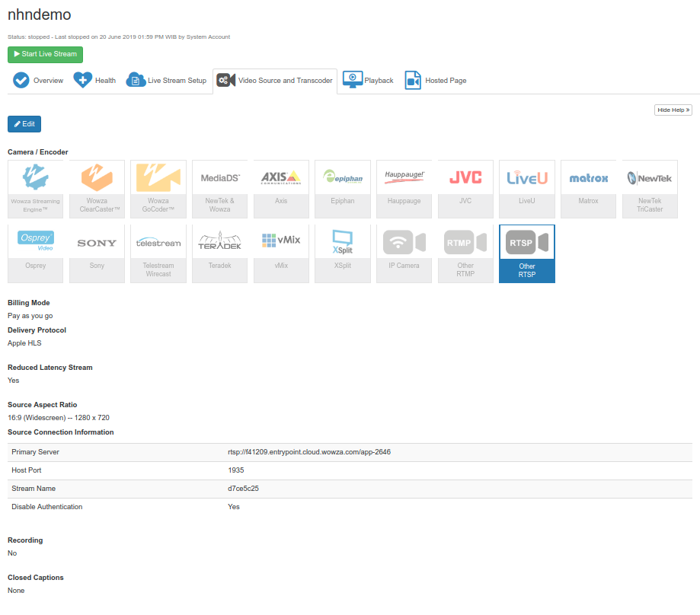
Task: Choose the XSplit encoder tile
Action: click(343, 253)
